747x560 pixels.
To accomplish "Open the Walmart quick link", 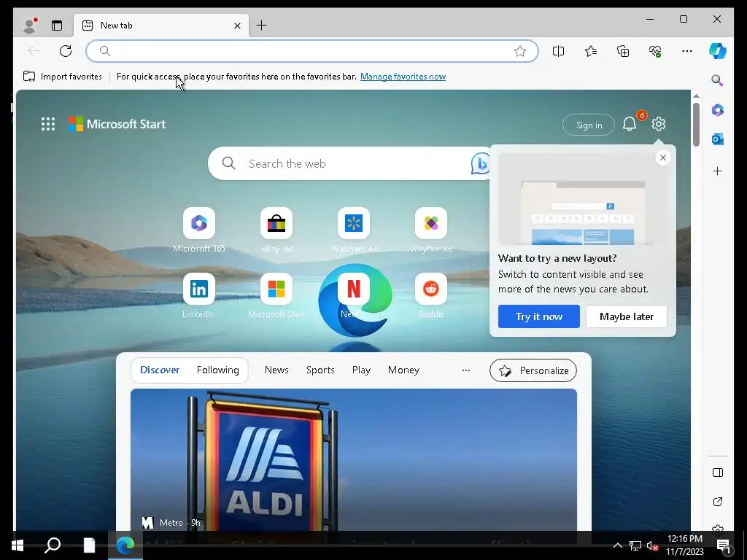I will [x=354, y=223].
